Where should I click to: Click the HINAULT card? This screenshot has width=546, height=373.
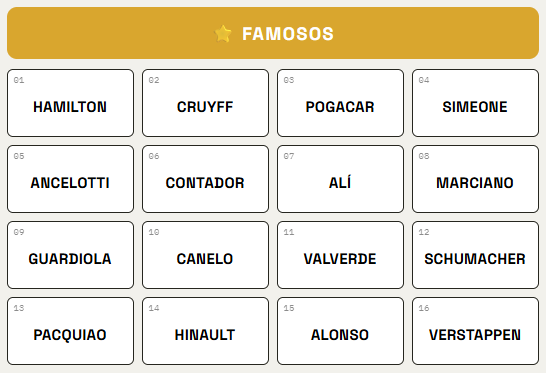pyautogui.click(x=205, y=331)
